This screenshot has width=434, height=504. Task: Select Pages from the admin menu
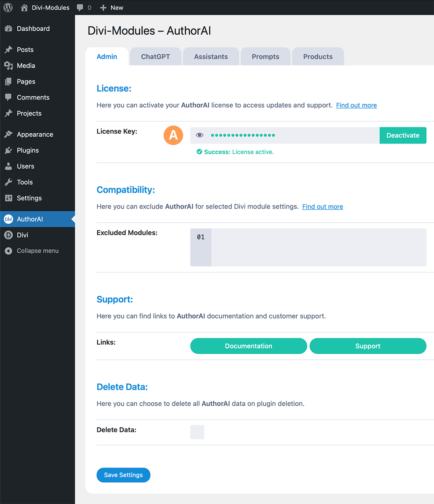38,81
